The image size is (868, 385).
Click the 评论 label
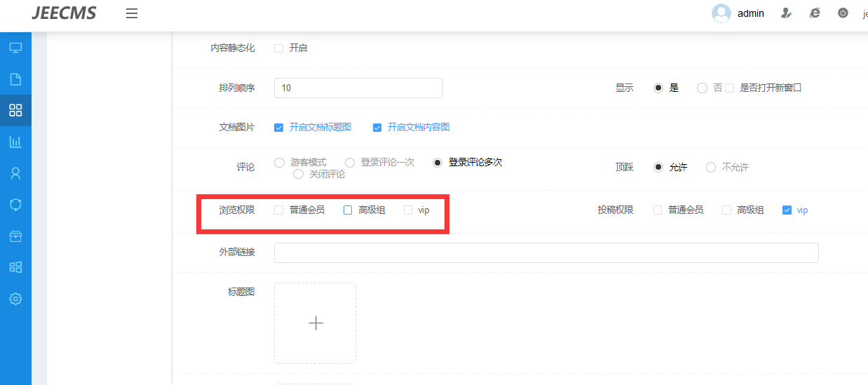(x=246, y=168)
